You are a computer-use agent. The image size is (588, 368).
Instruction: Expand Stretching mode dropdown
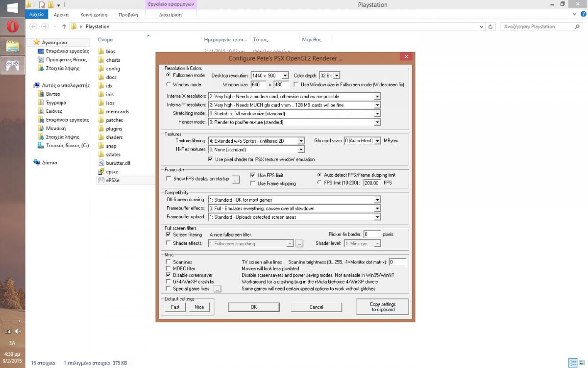pos(377,114)
